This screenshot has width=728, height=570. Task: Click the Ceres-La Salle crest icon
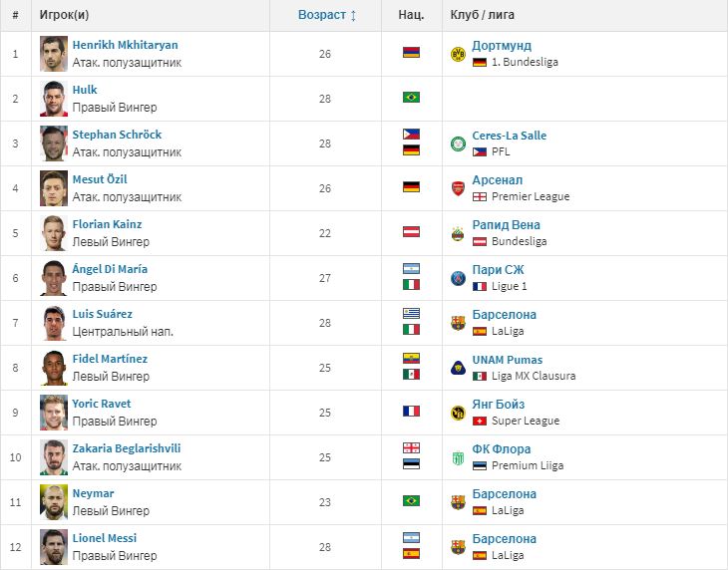(458, 143)
